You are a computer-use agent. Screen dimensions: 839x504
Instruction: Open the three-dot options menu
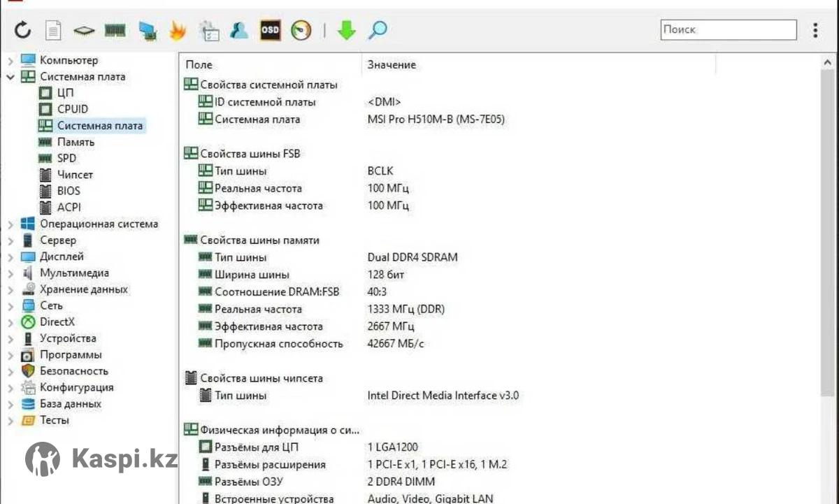click(815, 30)
